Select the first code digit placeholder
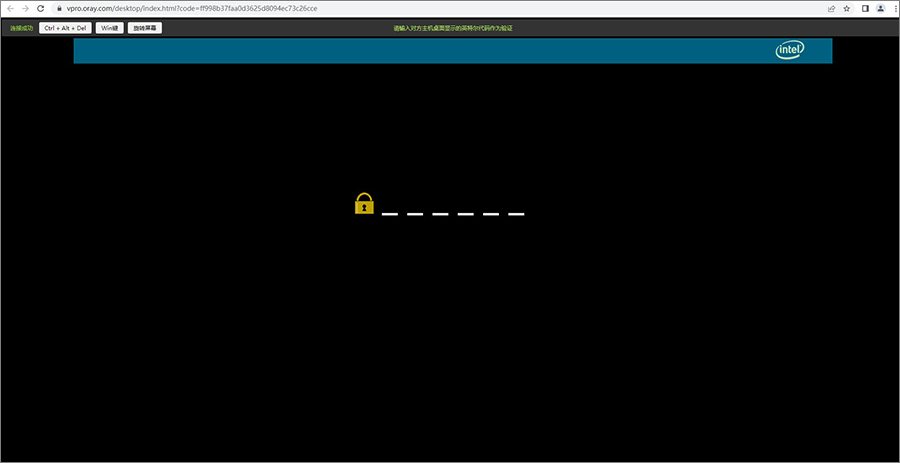This screenshot has width=900, height=463. click(390, 214)
